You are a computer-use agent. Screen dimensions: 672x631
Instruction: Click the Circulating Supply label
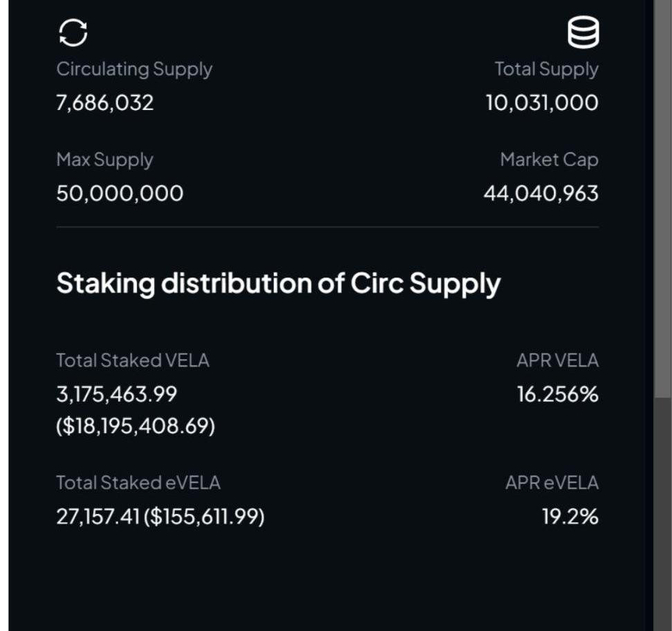click(x=134, y=69)
